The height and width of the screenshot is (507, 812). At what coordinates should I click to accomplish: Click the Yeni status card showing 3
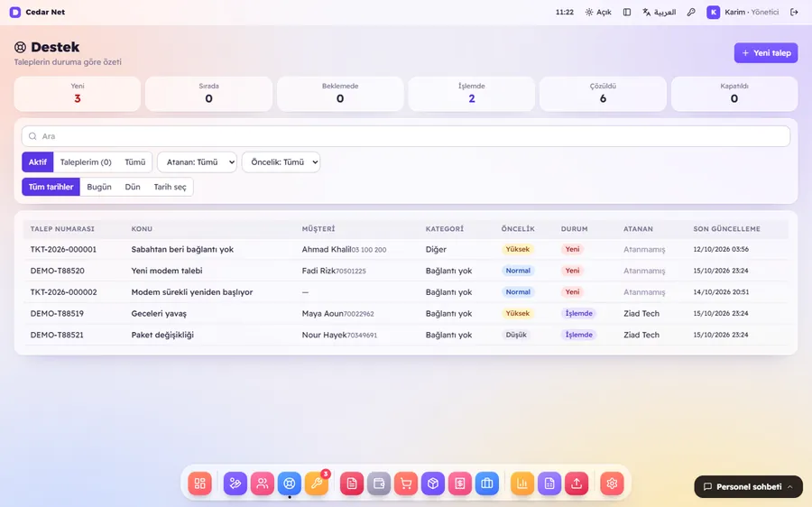pyautogui.click(x=78, y=94)
